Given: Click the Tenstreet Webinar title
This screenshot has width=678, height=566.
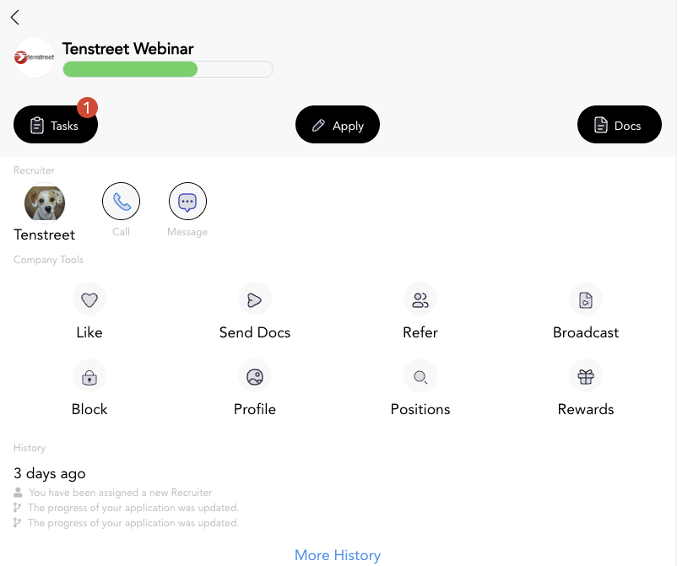Looking at the screenshot, I should click(128, 48).
